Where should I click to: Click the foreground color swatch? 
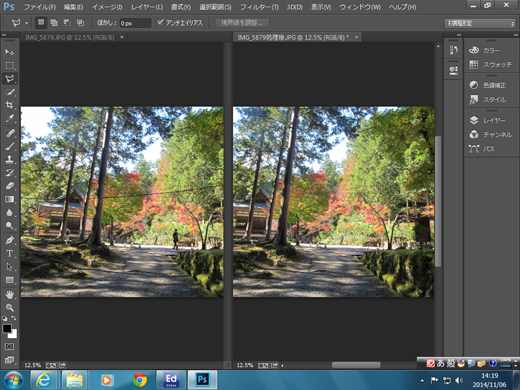point(7,328)
